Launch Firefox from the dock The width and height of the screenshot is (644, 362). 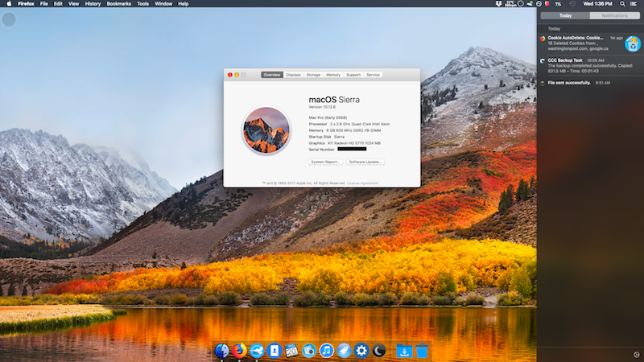[239, 351]
